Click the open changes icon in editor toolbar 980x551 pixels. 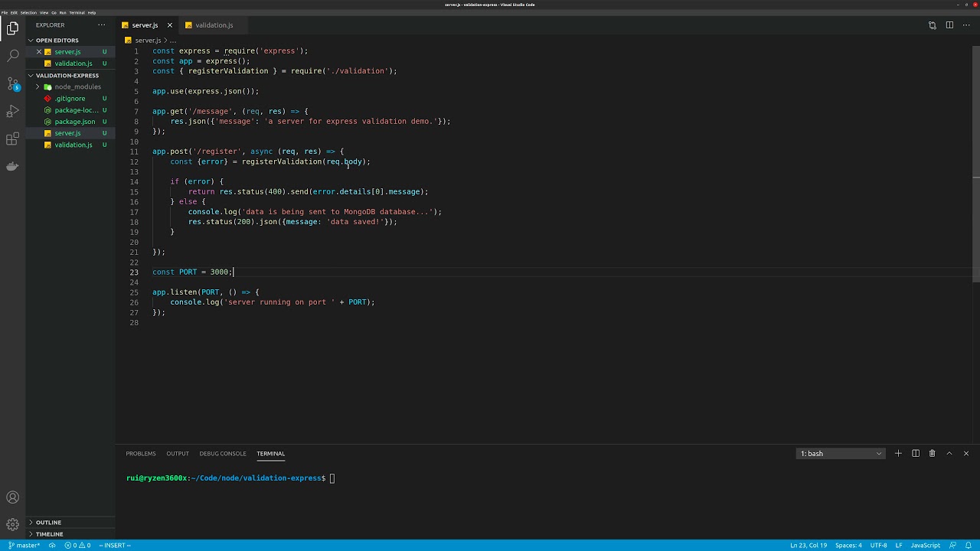(932, 25)
